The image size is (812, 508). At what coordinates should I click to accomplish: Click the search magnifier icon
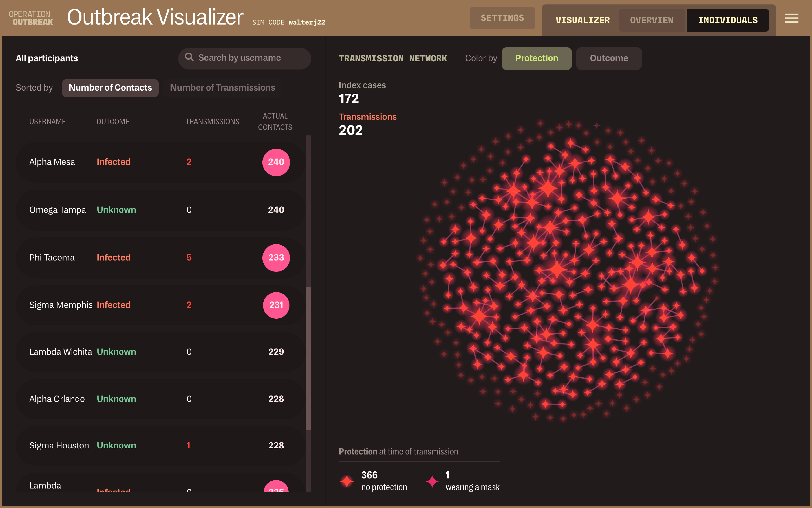pos(189,57)
